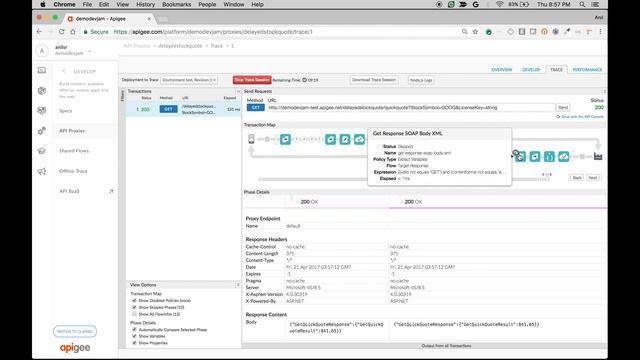Click the gears Admin icon in left rail
Image resolution: width=640 pixels, height=360 pixels.
42,131
